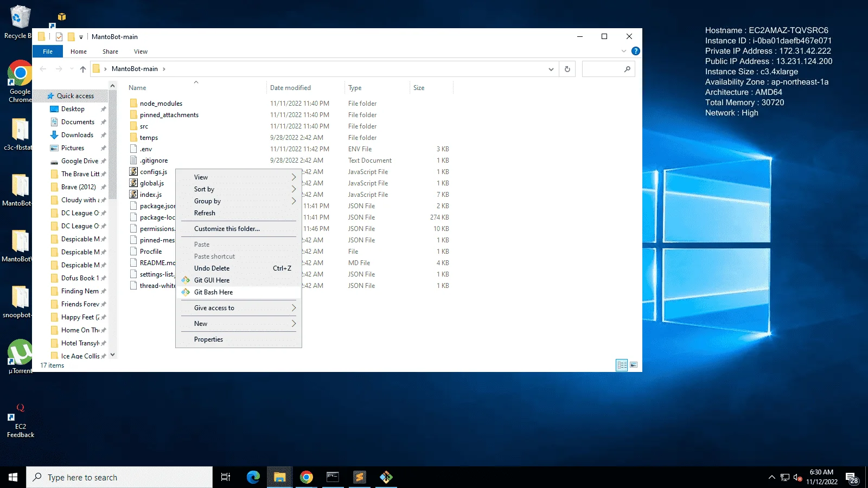The width and height of the screenshot is (868, 488).
Task: Click New folder quick access toolbar icon
Action: coord(71,37)
